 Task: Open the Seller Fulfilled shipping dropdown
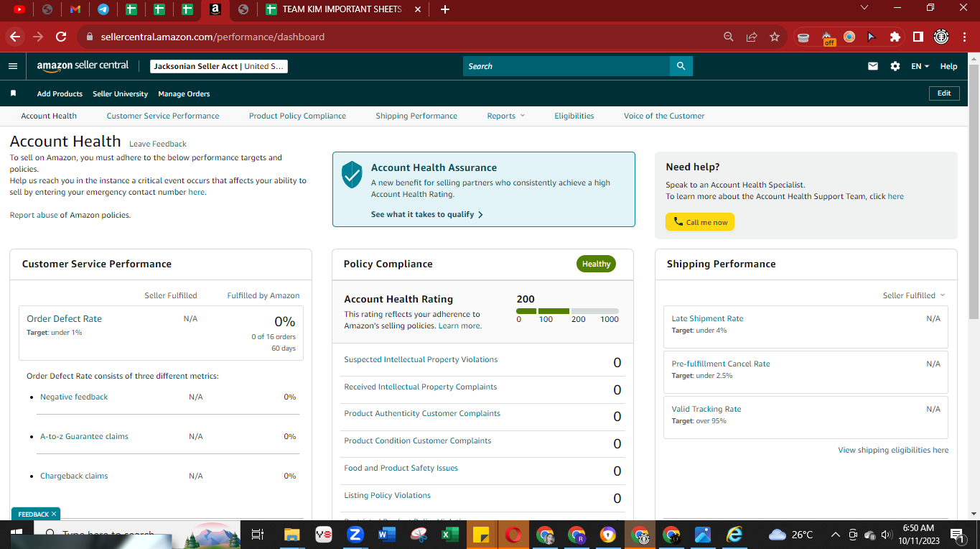coord(914,295)
